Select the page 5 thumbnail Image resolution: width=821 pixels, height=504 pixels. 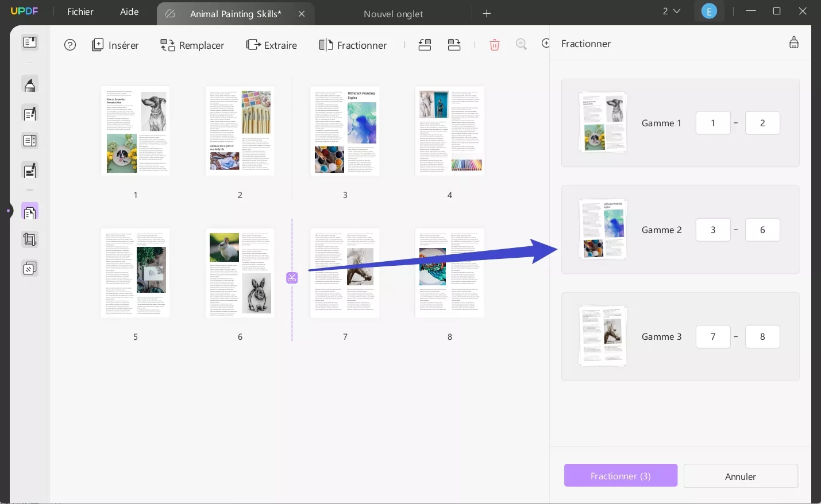tap(136, 273)
